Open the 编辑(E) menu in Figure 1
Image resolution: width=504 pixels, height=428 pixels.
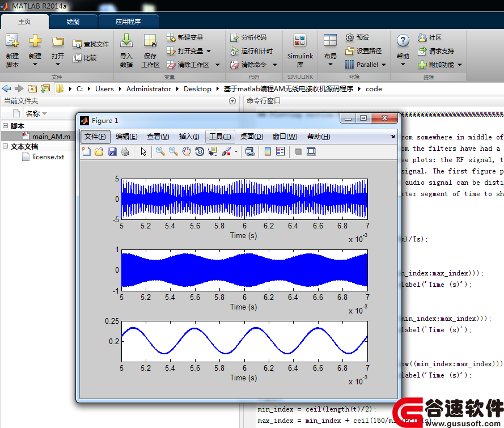pos(126,137)
